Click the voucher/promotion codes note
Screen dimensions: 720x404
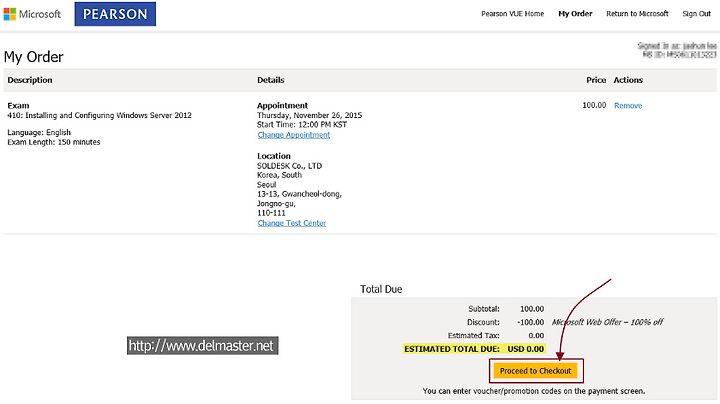(534, 391)
